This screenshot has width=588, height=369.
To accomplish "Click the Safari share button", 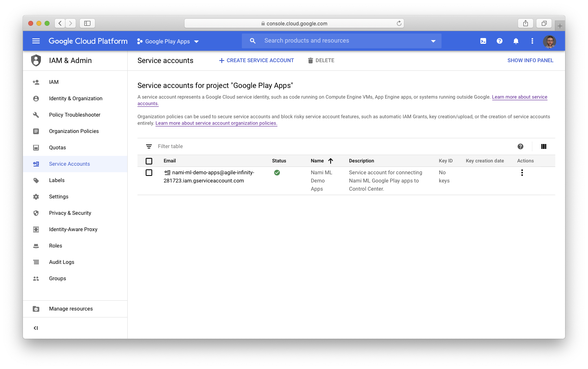I will [x=525, y=23].
